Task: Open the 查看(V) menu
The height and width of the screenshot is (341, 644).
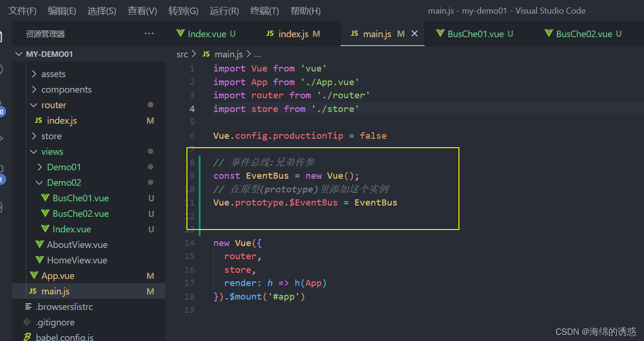Action: pos(142,11)
